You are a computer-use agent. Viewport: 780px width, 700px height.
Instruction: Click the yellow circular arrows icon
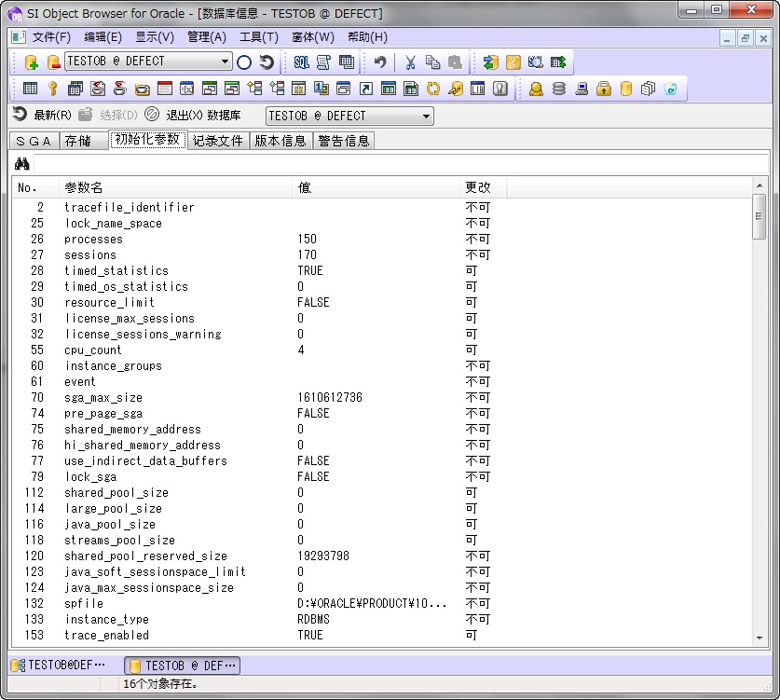tap(433, 89)
